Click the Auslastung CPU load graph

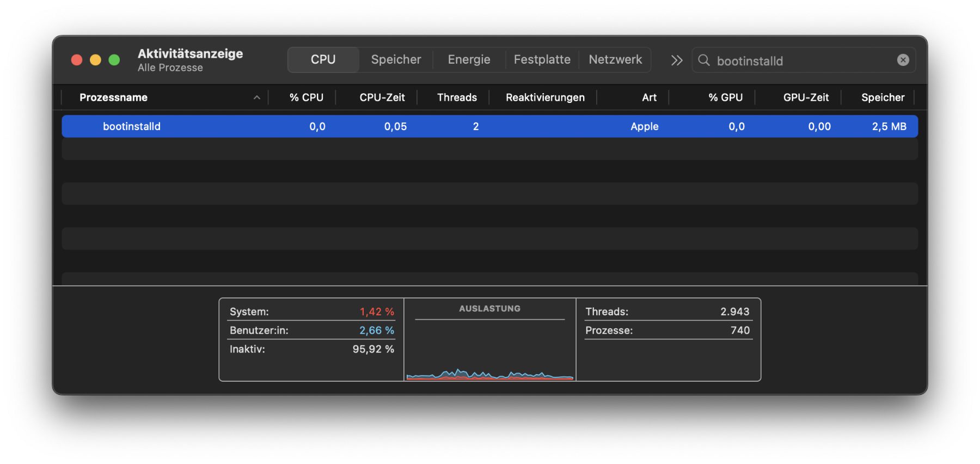click(489, 349)
